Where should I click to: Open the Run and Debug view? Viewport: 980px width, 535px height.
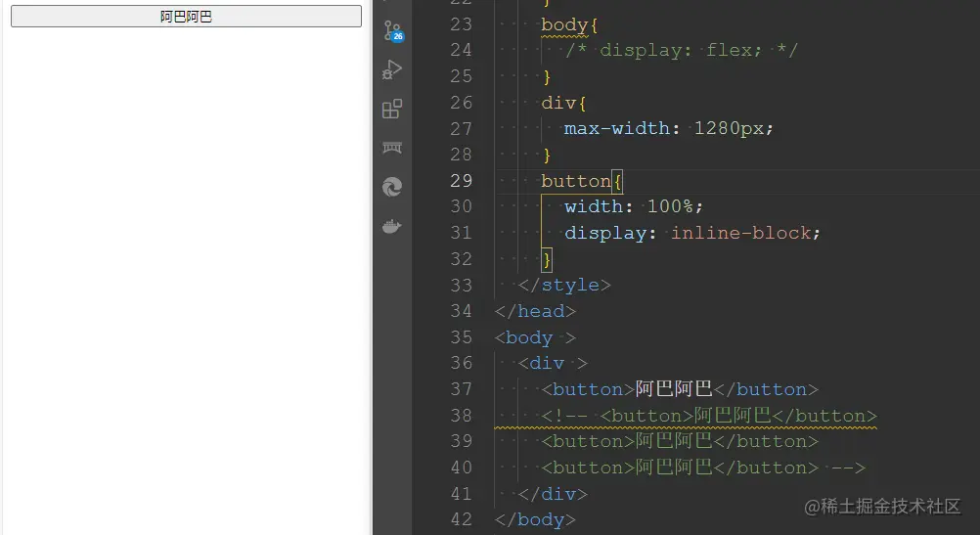tap(392, 69)
